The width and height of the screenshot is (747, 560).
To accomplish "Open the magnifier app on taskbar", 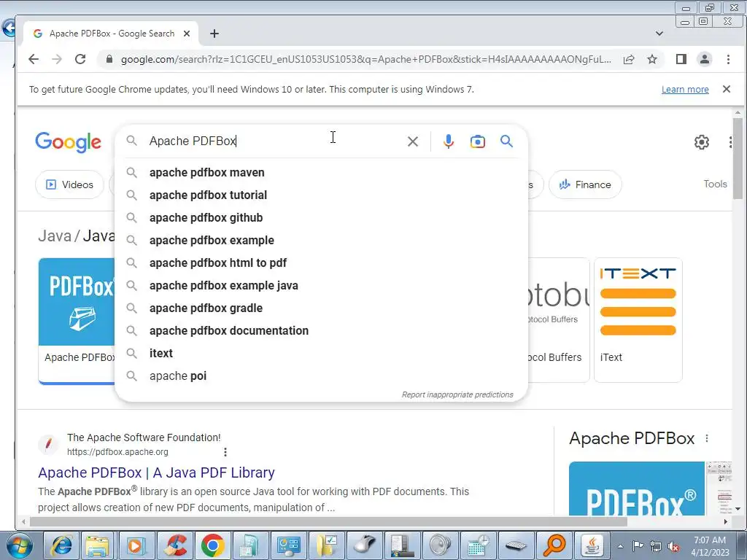I will click(554, 545).
